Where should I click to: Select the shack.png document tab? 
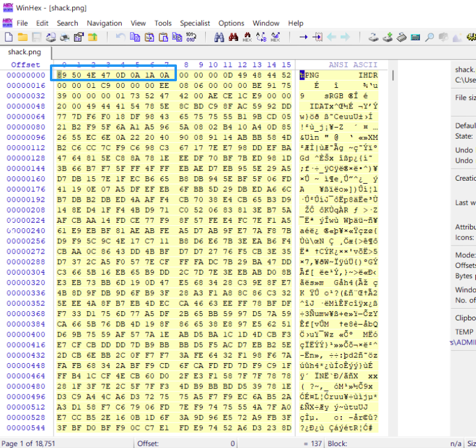pyautogui.click(x=25, y=52)
